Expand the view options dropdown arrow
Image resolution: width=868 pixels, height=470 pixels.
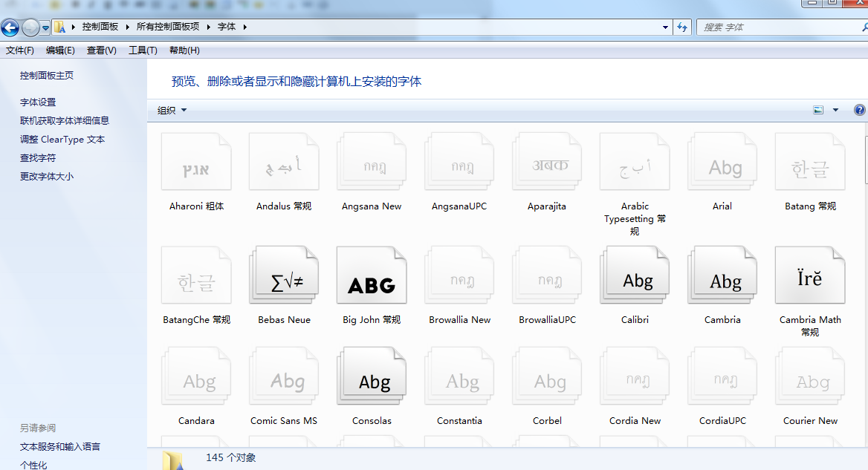[x=835, y=110]
